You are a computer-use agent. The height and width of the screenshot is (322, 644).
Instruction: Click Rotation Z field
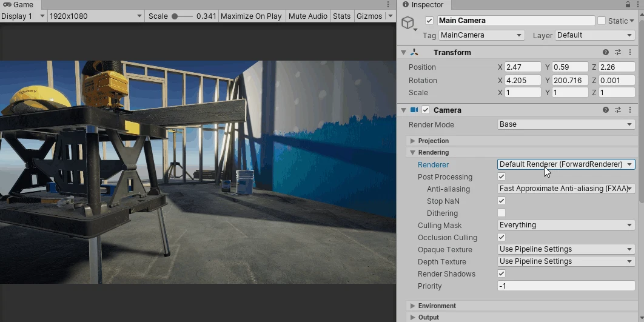(617, 80)
